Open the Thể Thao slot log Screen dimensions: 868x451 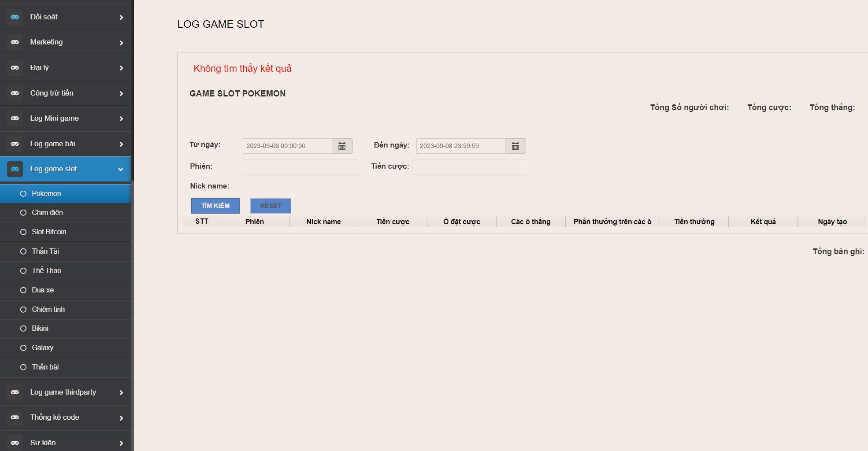66,271
